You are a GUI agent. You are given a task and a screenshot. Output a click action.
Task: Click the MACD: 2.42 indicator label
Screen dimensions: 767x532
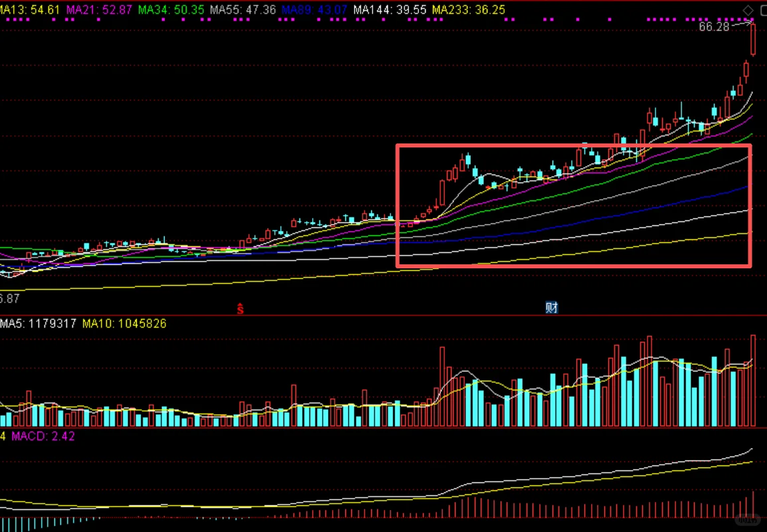click(x=43, y=436)
